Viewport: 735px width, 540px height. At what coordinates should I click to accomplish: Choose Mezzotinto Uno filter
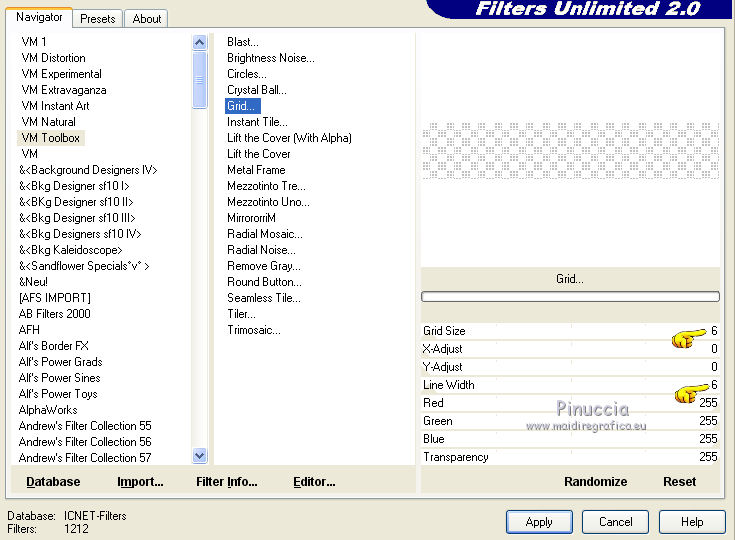point(268,202)
